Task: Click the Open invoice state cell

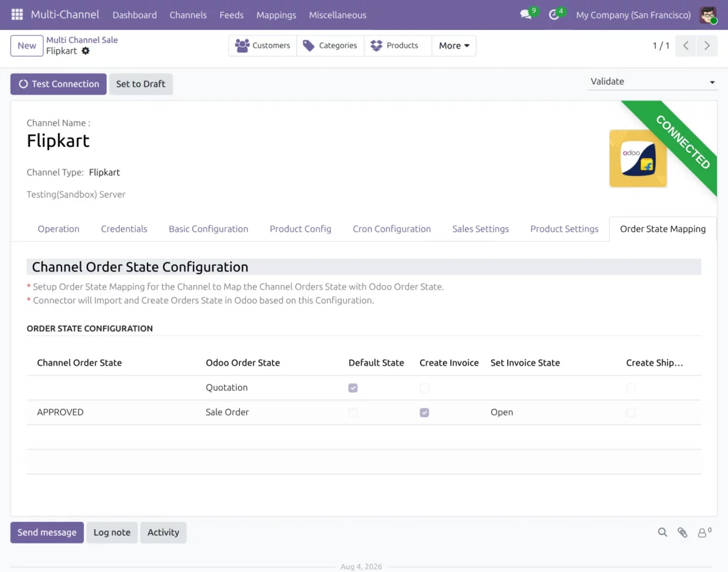Action: pyautogui.click(x=502, y=412)
